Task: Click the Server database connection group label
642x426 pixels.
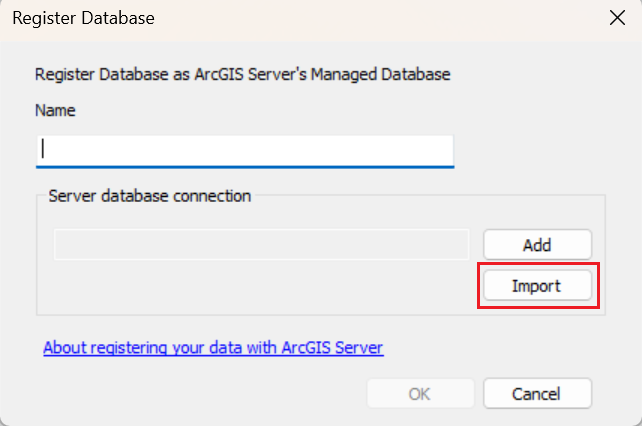Action: pyautogui.click(x=149, y=196)
